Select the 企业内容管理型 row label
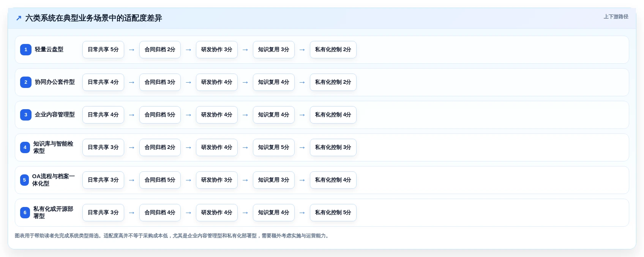Screen dimensions: 644x257 (55, 114)
